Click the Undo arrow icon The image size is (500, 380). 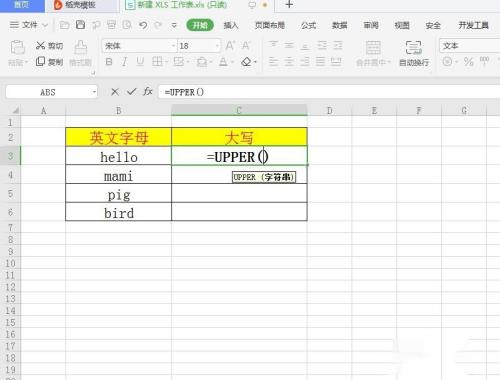point(143,25)
